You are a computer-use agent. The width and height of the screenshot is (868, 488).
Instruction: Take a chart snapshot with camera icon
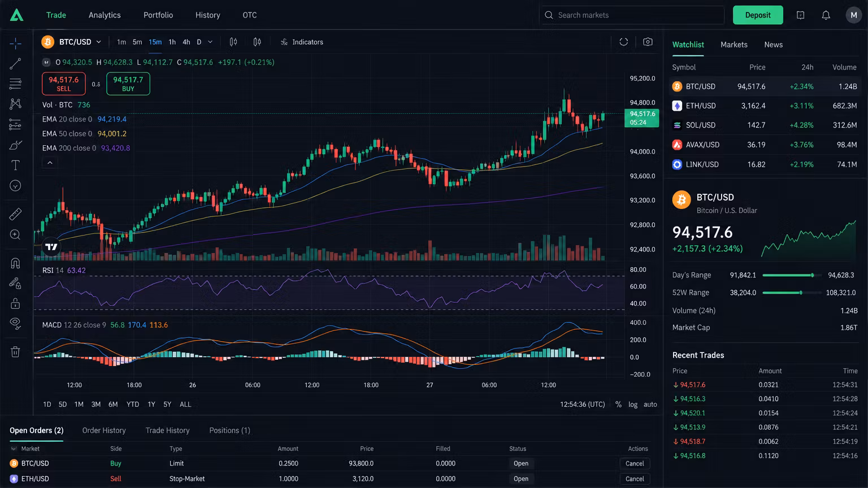pyautogui.click(x=648, y=42)
